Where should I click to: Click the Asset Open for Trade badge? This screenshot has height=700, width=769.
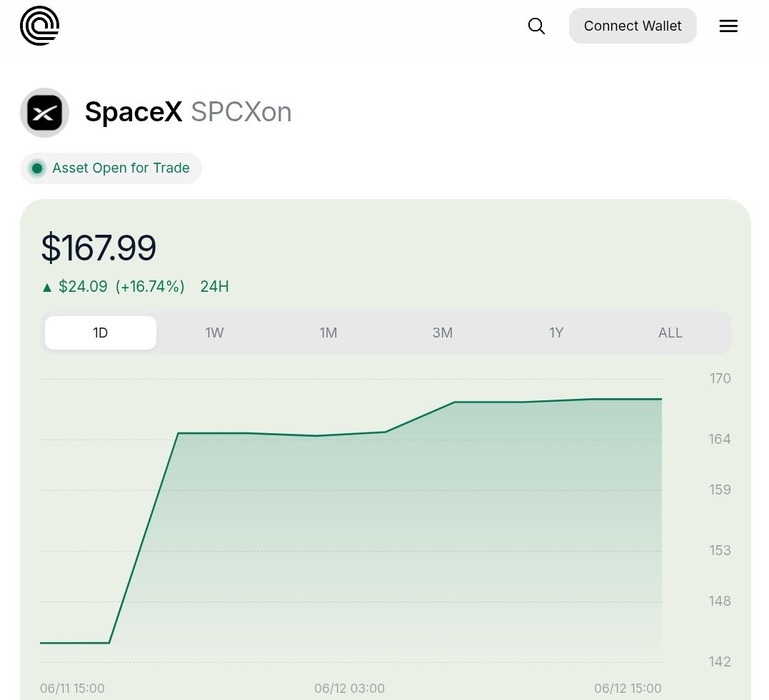click(x=111, y=168)
